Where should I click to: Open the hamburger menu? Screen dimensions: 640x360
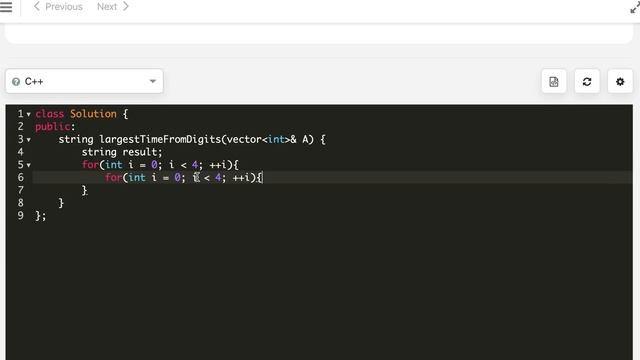point(6,7)
